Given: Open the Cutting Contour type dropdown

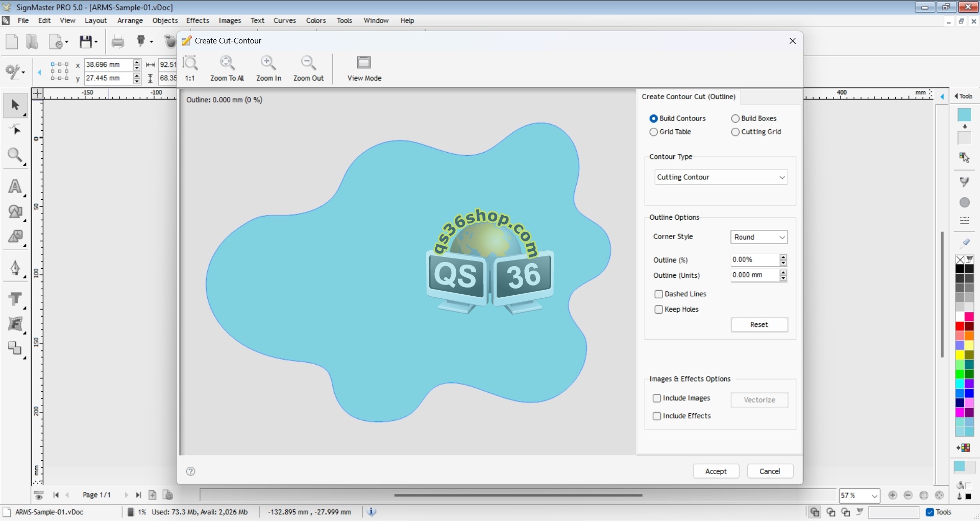Looking at the screenshot, I should click(721, 177).
